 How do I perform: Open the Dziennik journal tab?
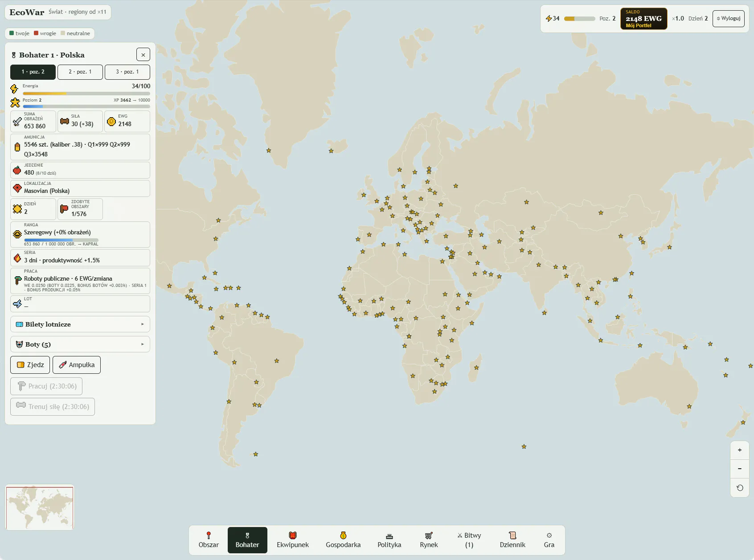(512, 540)
